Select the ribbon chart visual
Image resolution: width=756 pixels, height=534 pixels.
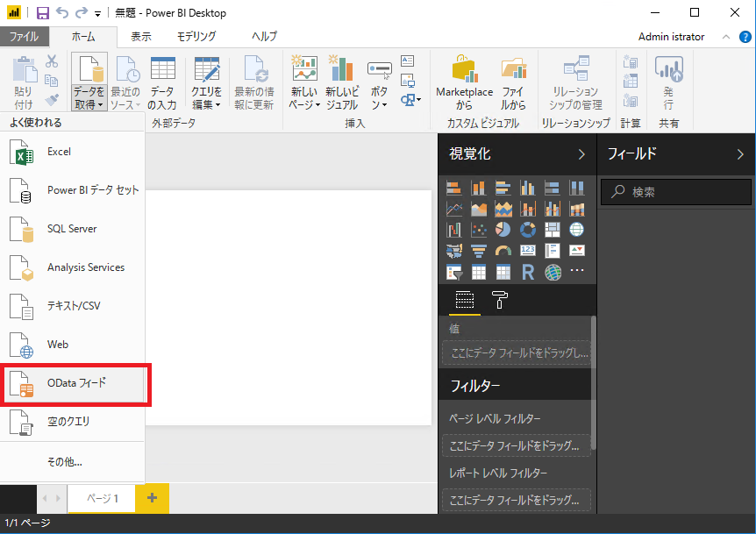point(577,210)
